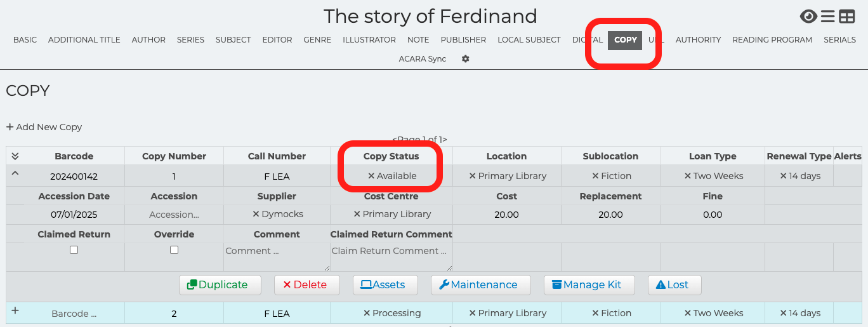Open the Lost warning button
The width and height of the screenshot is (868, 327).
pos(674,285)
